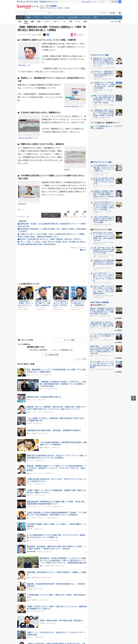Share the article on X
The image size is (138, 644).
(x=44, y=35)
